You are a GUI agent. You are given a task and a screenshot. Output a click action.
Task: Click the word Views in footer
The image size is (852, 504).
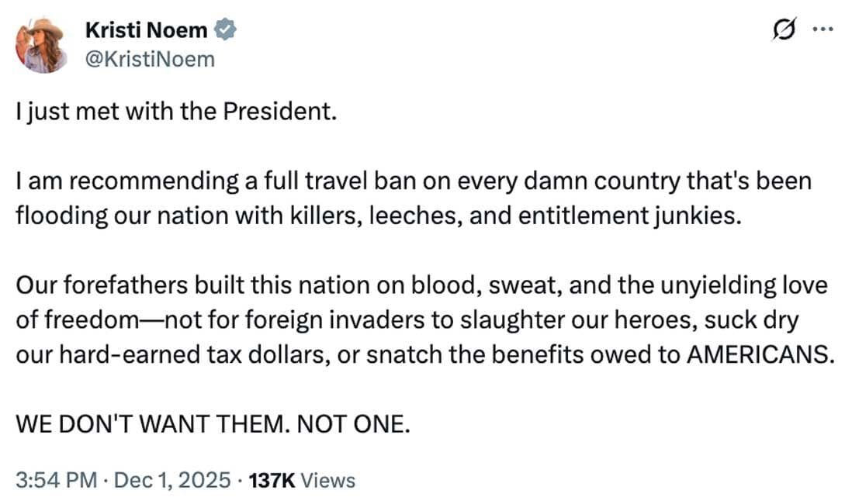(327, 481)
